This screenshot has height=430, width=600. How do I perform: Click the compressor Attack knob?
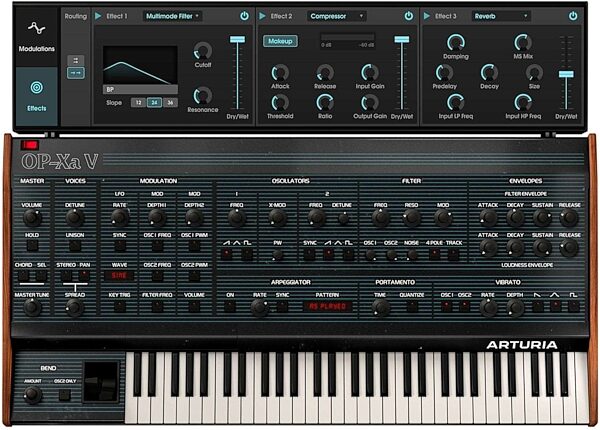280,73
